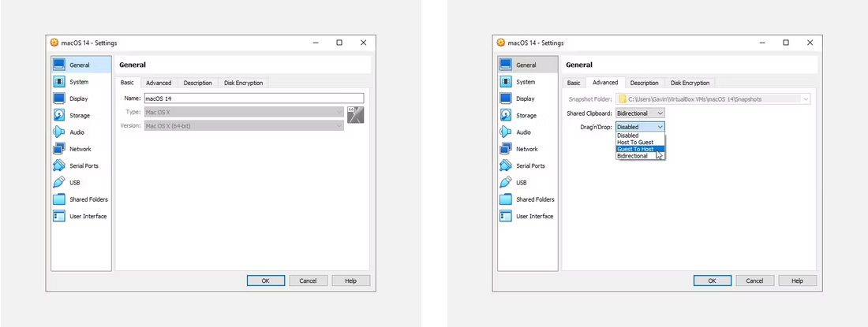Viewport: 868px width, 327px height.
Task: Click Help button in right settings window
Action: tap(798, 281)
